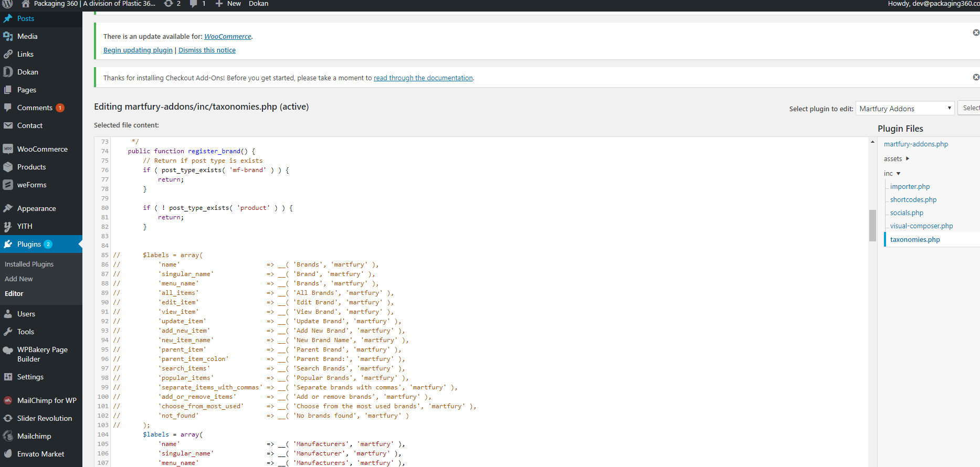The image size is (980, 467).
Task: Open martfury-addons.php file
Action: coord(916,144)
